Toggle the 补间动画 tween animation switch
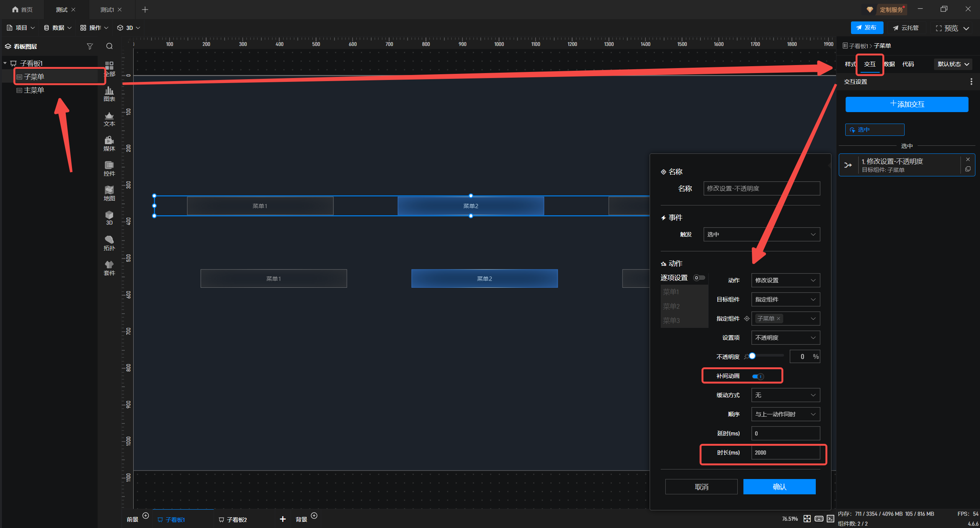Viewport: 980px width, 528px height. [x=758, y=376]
